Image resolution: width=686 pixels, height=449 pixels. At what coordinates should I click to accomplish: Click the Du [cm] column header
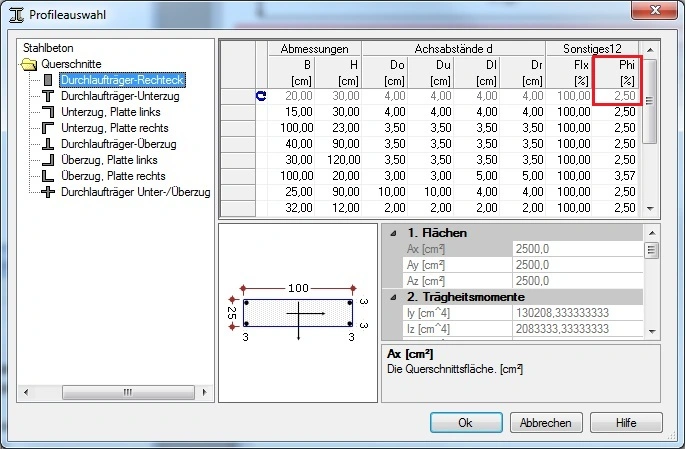(x=430, y=73)
